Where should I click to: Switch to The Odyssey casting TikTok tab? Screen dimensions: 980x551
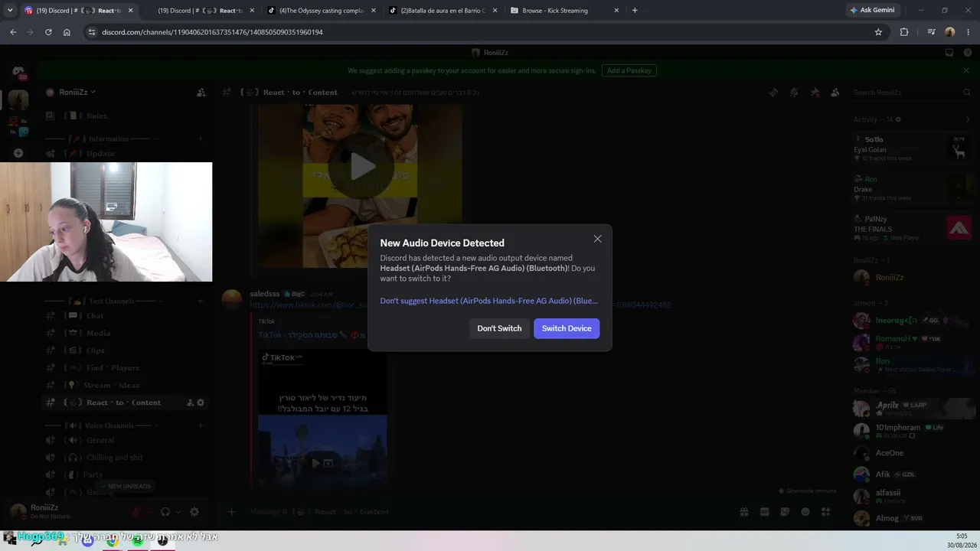322,11
